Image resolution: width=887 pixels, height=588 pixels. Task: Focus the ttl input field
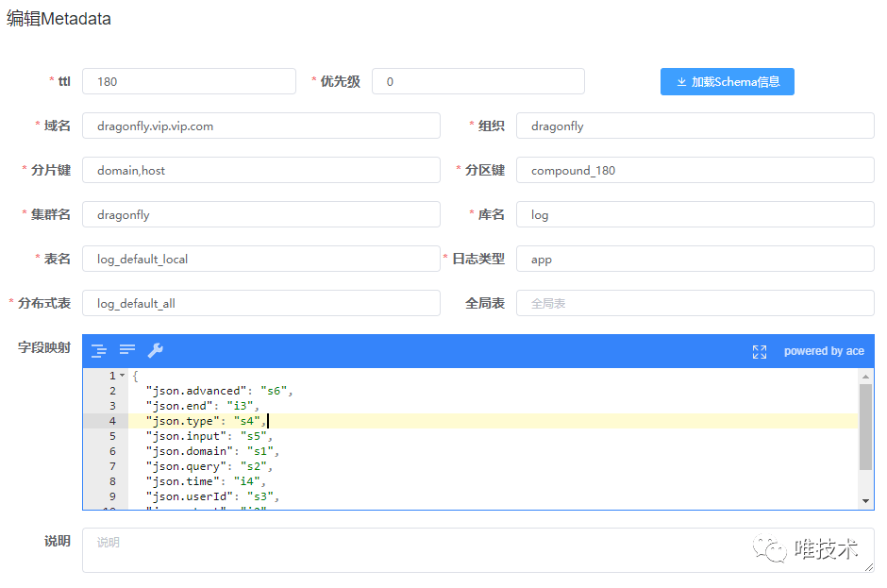click(x=189, y=82)
